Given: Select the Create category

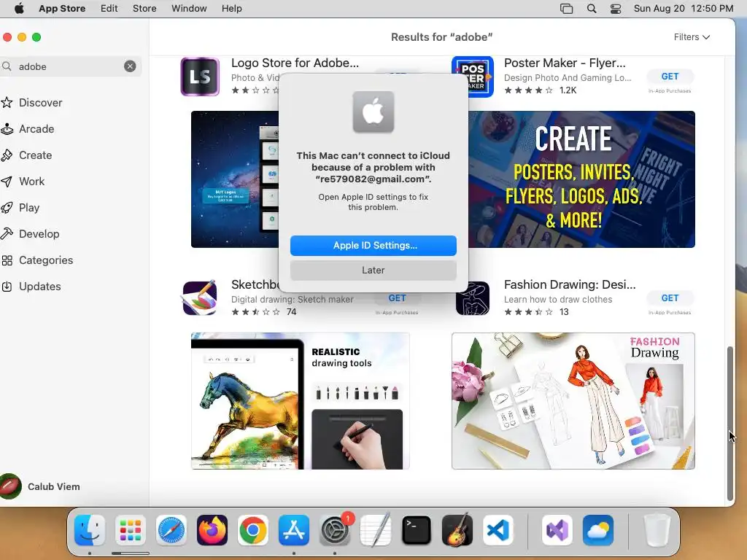Looking at the screenshot, I should tap(35, 155).
